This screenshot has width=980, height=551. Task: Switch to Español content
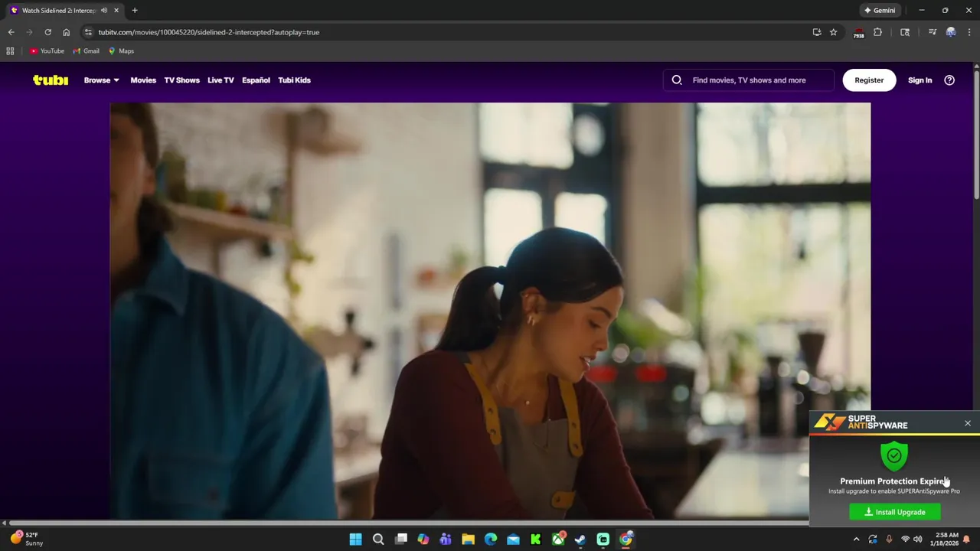(256, 80)
